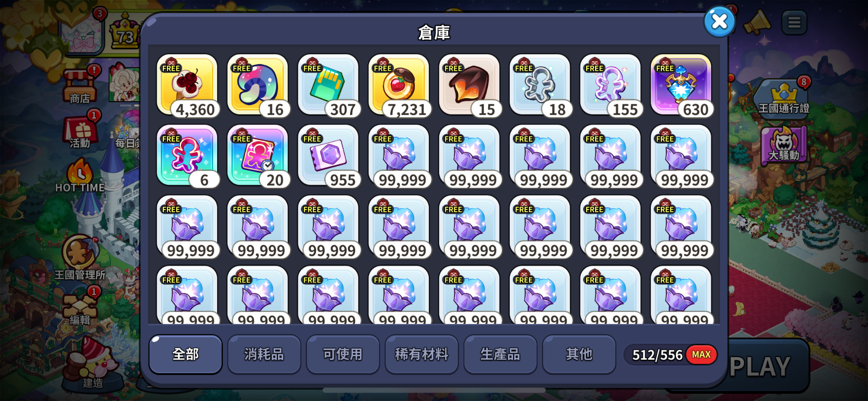868x401 pixels.
Task: Select the purple hexagon ticket with 955
Action: (328, 156)
